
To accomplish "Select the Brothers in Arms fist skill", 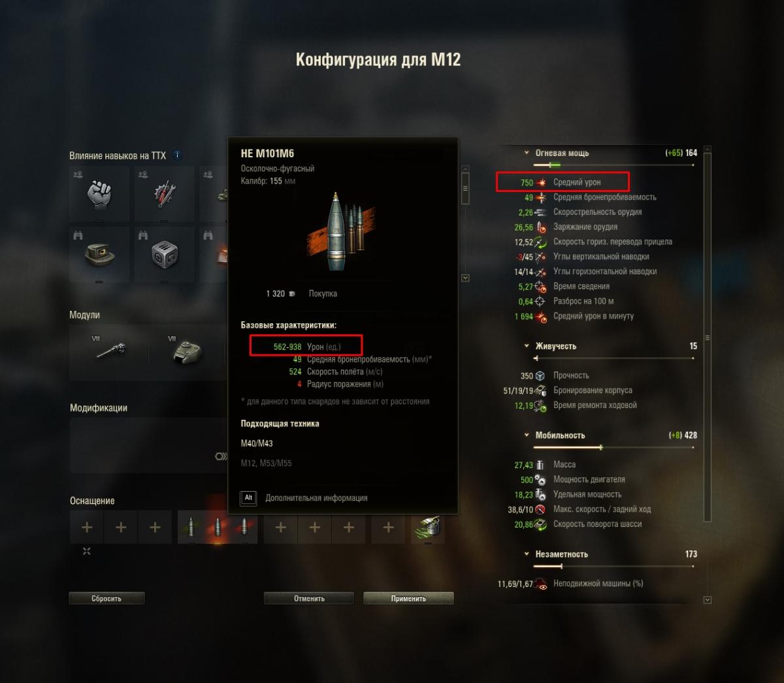I will (x=99, y=195).
